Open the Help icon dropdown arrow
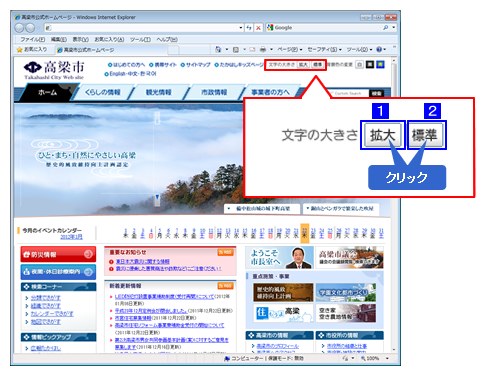This screenshot has height=376, width=490. point(385,50)
